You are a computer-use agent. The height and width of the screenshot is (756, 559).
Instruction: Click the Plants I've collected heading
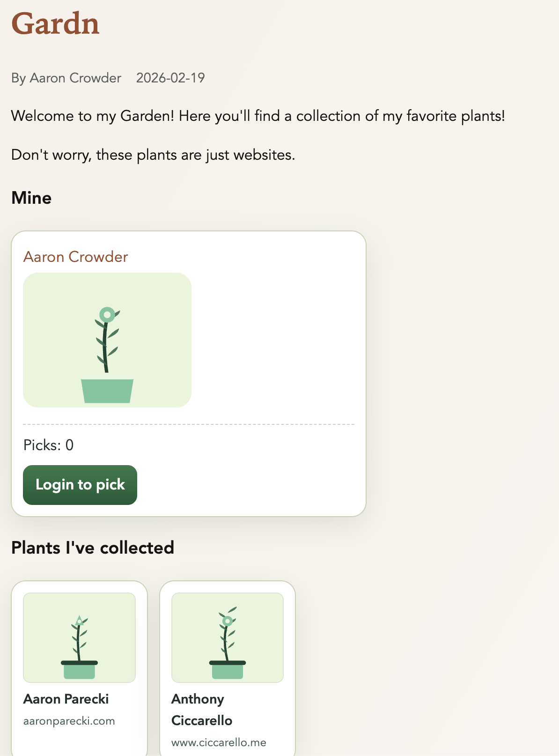click(92, 547)
